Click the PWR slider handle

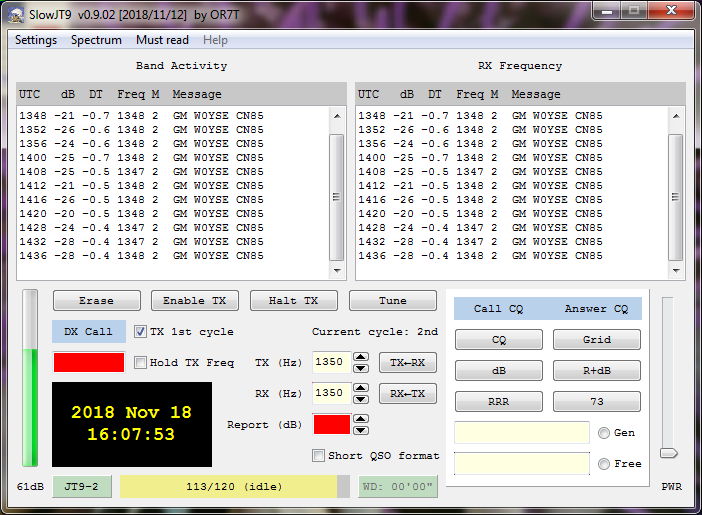[x=668, y=453]
